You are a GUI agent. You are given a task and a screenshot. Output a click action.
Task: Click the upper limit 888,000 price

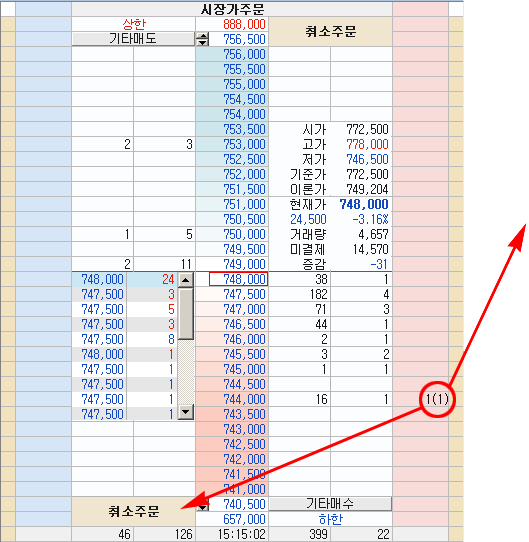coord(244,24)
